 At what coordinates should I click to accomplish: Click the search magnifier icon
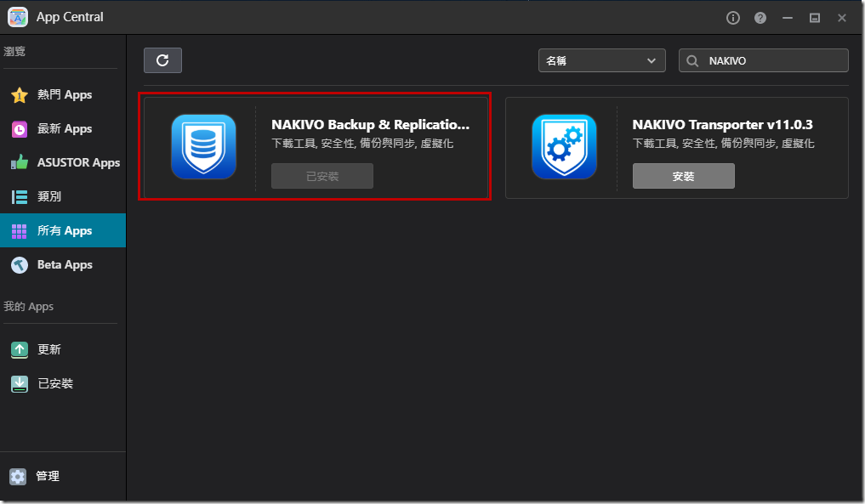click(x=692, y=60)
